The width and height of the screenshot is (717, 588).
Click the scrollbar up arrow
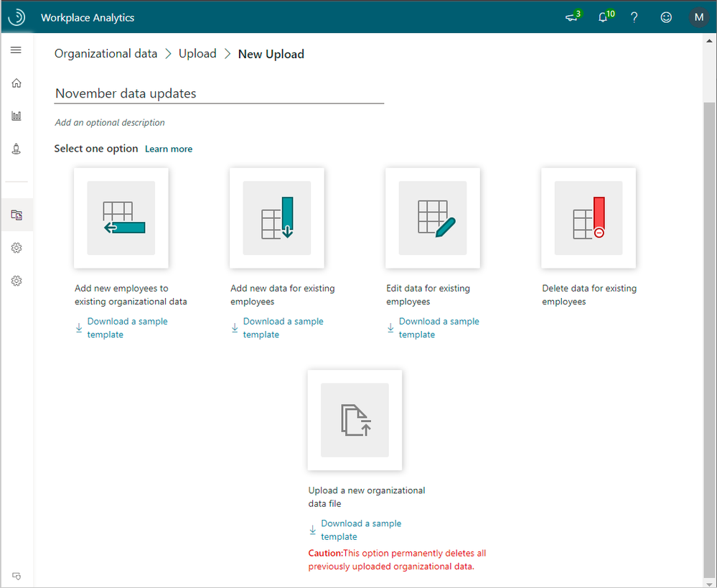coord(709,41)
